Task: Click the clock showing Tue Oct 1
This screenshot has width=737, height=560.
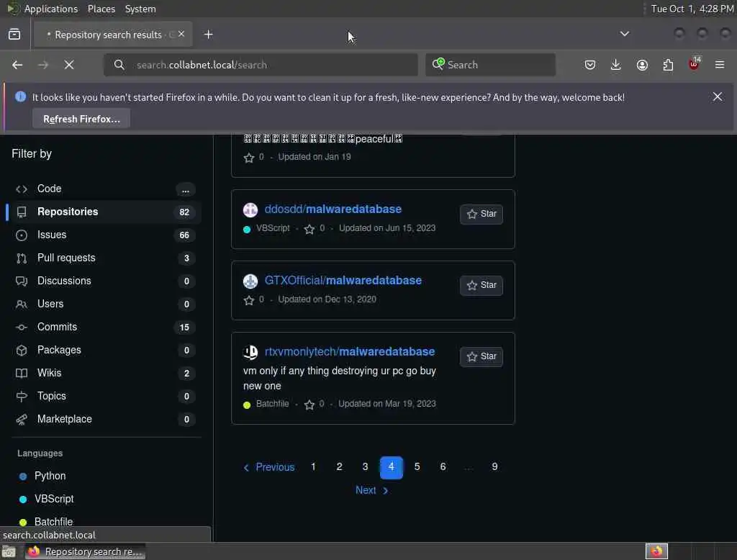Action: (x=692, y=9)
